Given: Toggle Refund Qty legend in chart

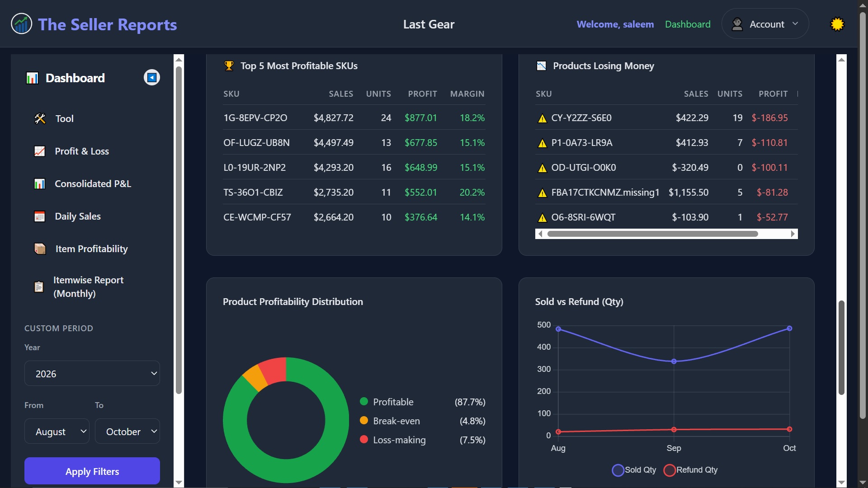Looking at the screenshot, I should [x=690, y=470].
